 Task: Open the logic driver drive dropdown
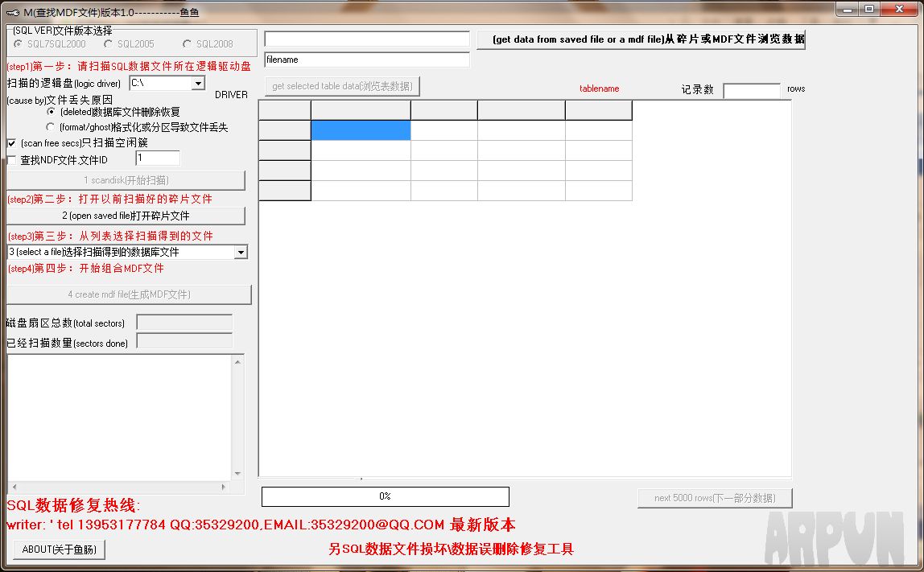tap(196, 83)
